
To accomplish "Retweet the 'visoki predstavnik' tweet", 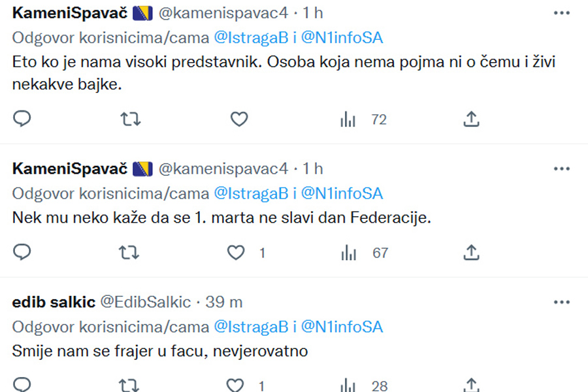I will [x=130, y=120].
